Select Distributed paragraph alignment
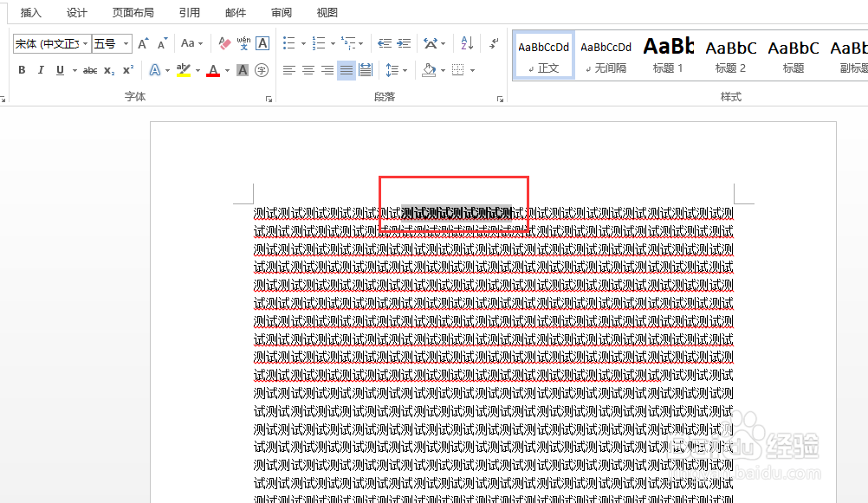Screen dimensions: 868x503 click(x=366, y=70)
